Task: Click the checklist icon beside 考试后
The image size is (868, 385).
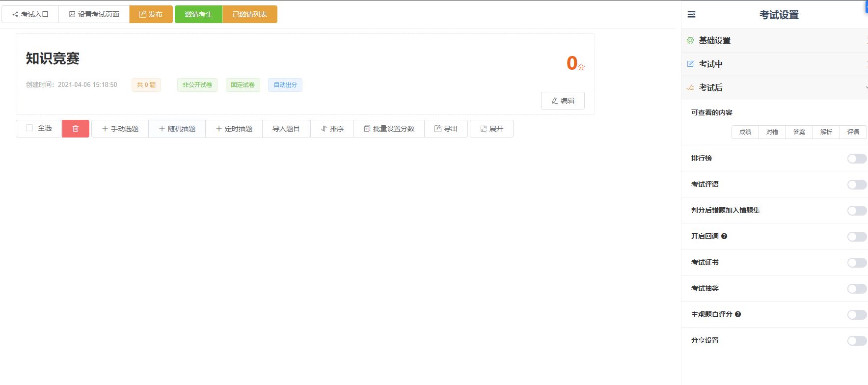Action: [x=690, y=87]
